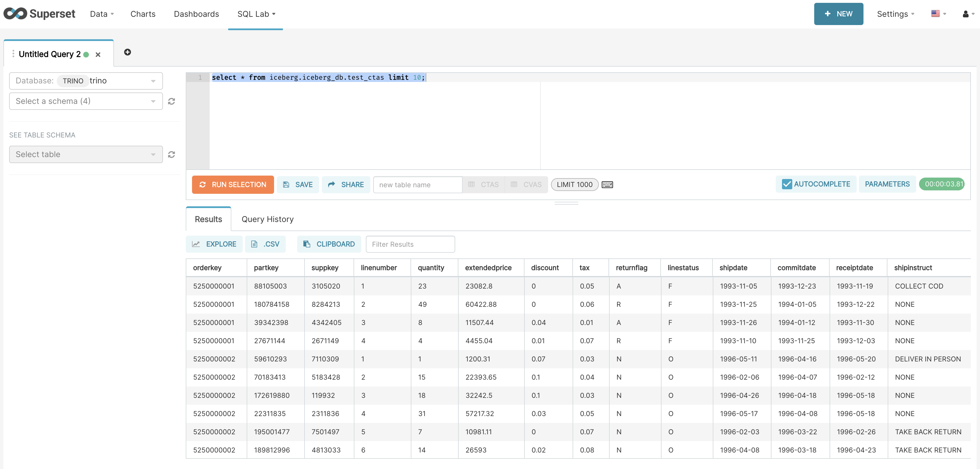Click RUN SELECTION button
The width and height of the screenshot is (980, 469).
tap(233, 185)
